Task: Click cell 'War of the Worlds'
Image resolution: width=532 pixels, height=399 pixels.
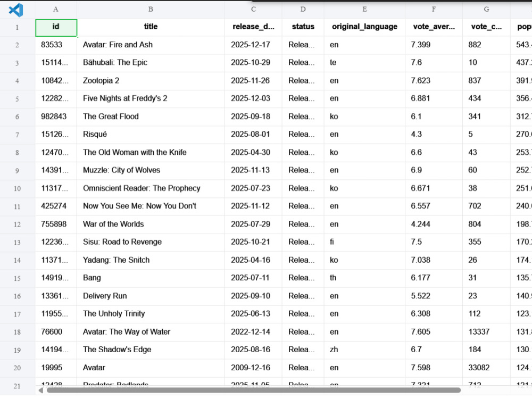Action: [x=151, y=225]
